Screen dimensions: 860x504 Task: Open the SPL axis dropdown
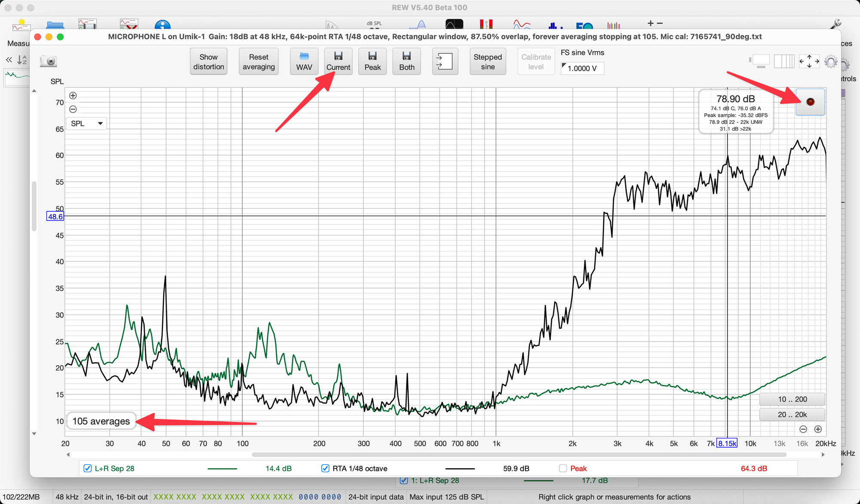(86, 123)
